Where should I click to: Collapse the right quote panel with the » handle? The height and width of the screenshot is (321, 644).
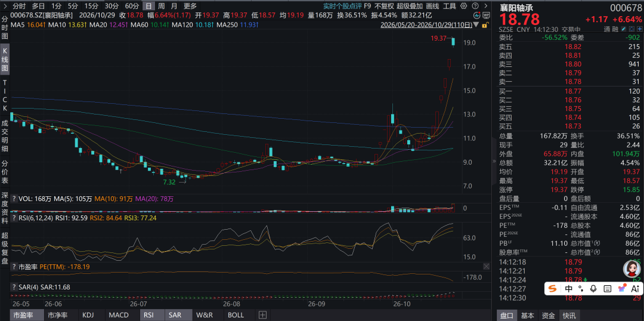[494, 162]
